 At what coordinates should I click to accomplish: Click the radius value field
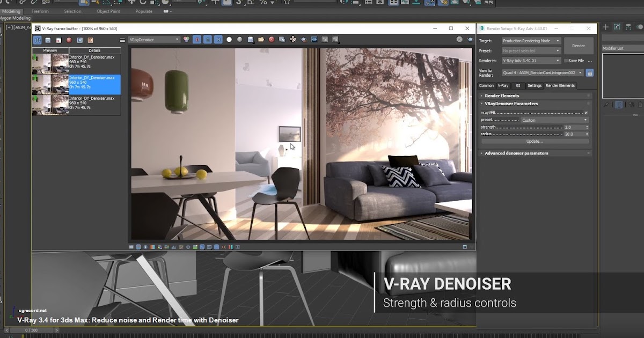(574, 134)
